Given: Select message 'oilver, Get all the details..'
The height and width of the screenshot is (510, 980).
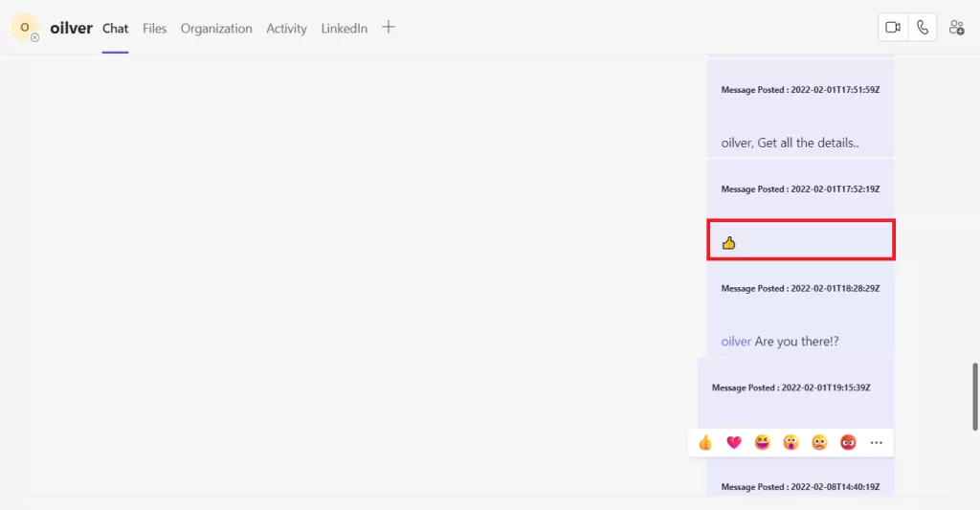Looking at the screenshot, I should coord(790,143).
